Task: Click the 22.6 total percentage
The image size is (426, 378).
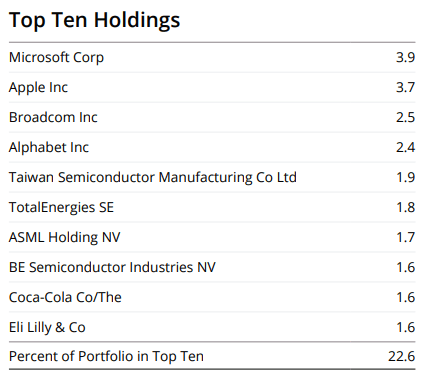Action: point(402,356)
